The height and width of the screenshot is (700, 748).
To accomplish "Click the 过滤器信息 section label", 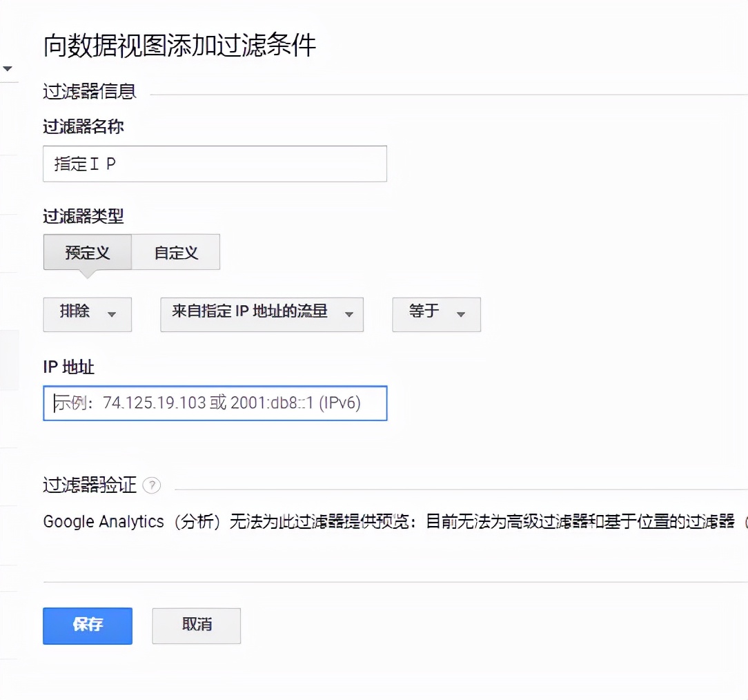I will (89, 90).
